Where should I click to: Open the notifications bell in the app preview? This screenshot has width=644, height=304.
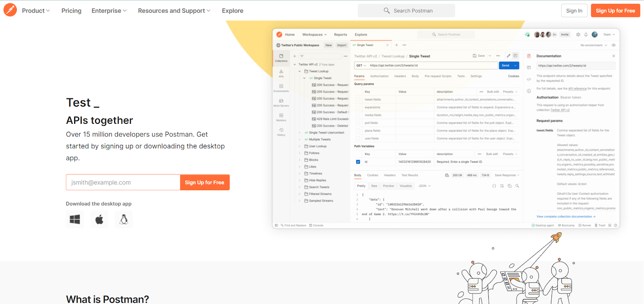click(x=586, y=35)
